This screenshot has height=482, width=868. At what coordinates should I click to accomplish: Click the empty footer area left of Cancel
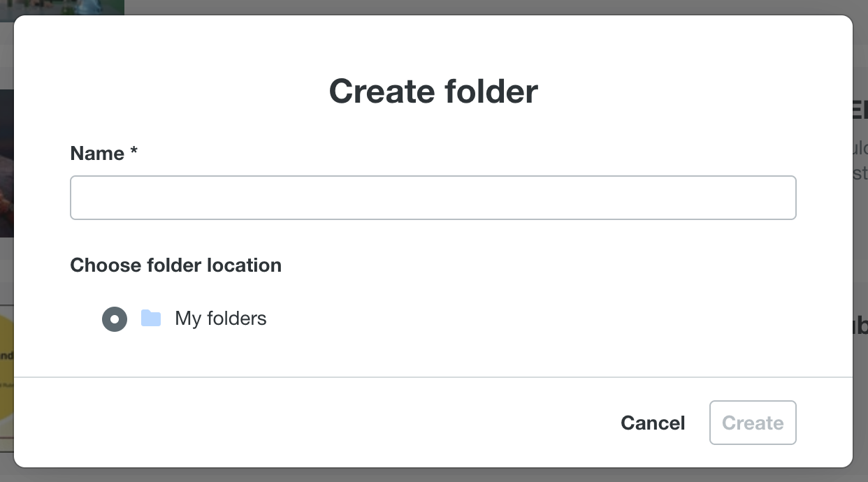[314, 423]
